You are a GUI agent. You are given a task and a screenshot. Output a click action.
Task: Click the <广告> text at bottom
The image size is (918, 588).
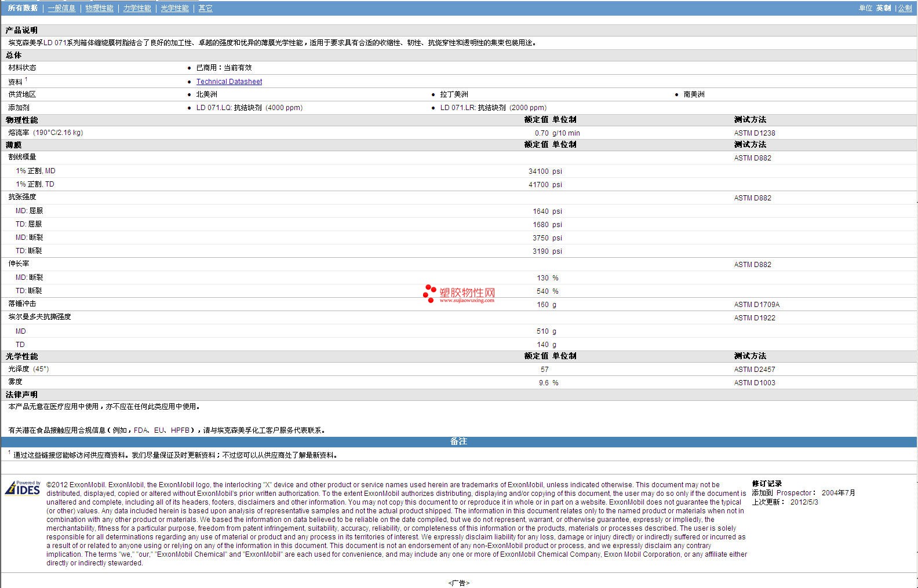click(458, 583)
